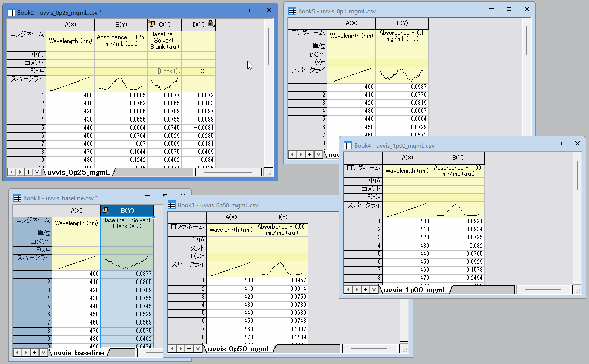Go to next sheet in Book1 navigation
The image size is (589, 364).
pos(26,353)
